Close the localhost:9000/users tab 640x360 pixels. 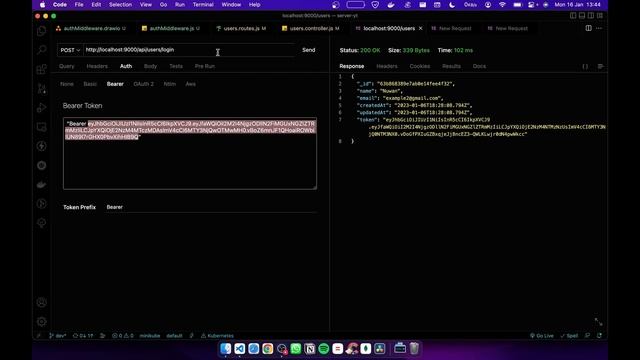[x=420, y=28]
